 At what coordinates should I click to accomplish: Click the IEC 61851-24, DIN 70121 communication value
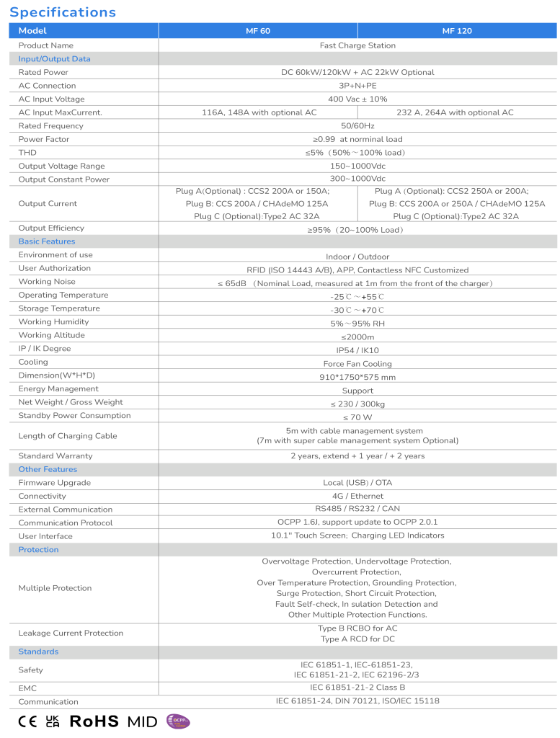[357, 701]
